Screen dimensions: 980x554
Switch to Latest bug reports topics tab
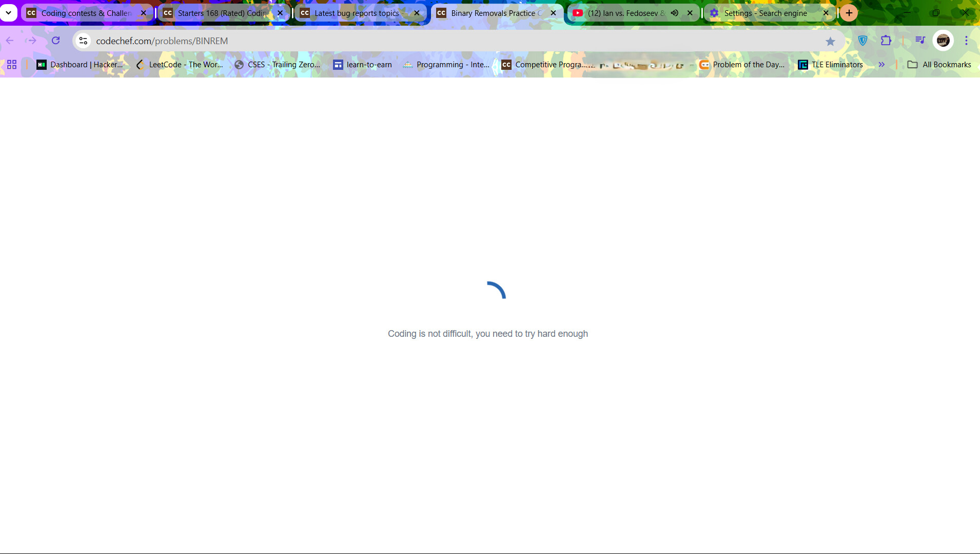(x=359, y=13)
